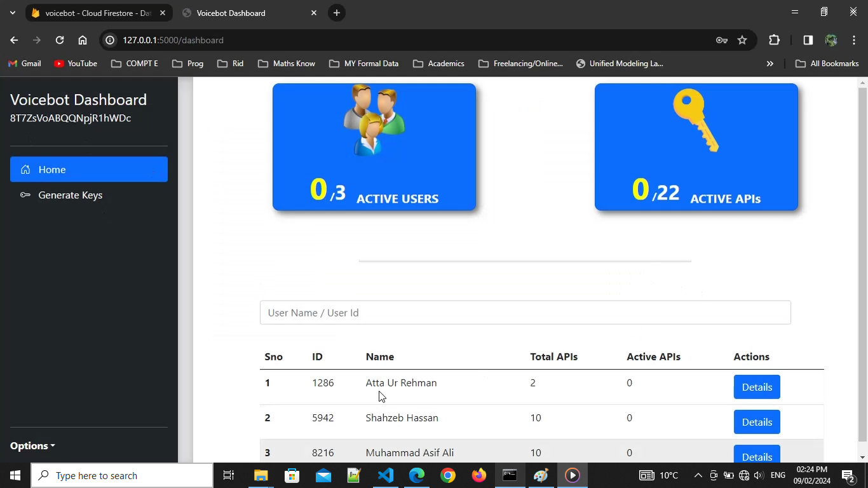Show more bookmarks with the chevron
This screenshot has width=868, height=488.
[x=770, y=64]
